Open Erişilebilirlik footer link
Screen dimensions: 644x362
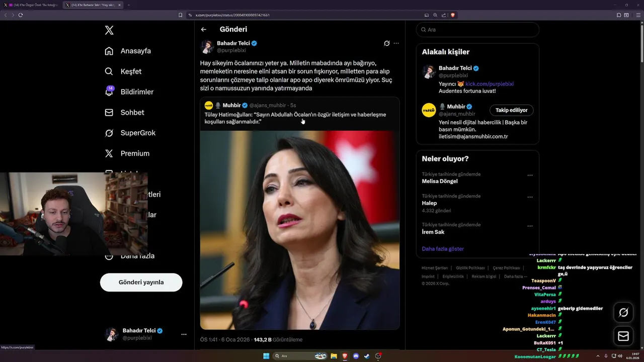(x=453, y=277)
